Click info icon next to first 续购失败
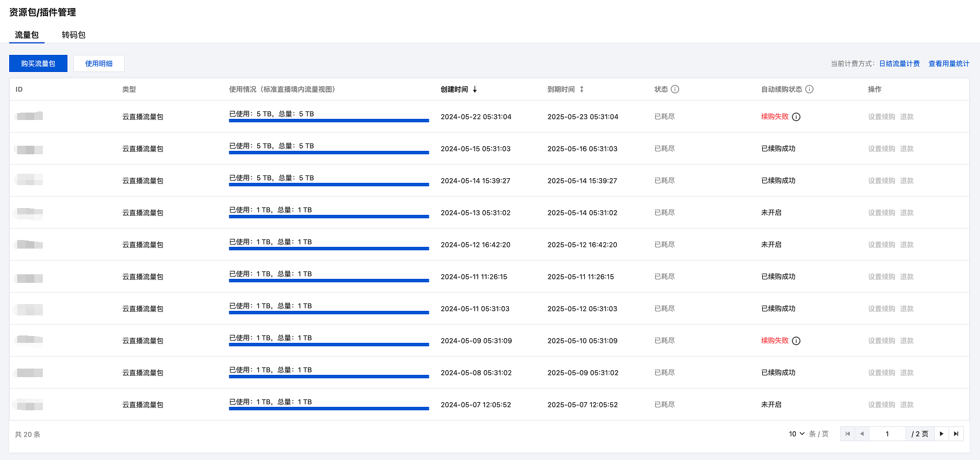Screen dimensions: 980x460 pos(796,117)
